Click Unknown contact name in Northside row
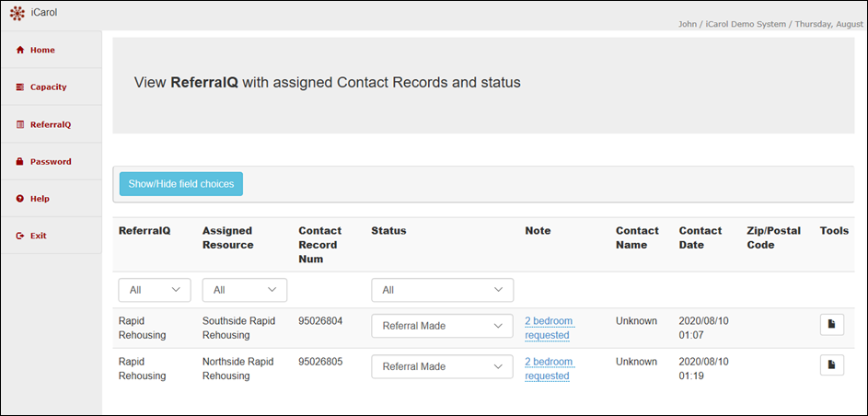This screenshot has width=868, height=416. (x=636, y=362)
